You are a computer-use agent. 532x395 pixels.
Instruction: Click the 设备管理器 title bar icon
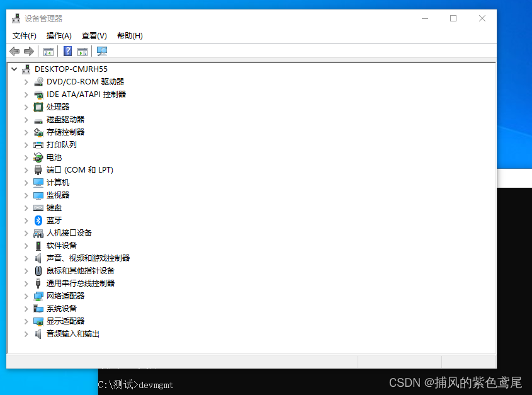point(16,18)
